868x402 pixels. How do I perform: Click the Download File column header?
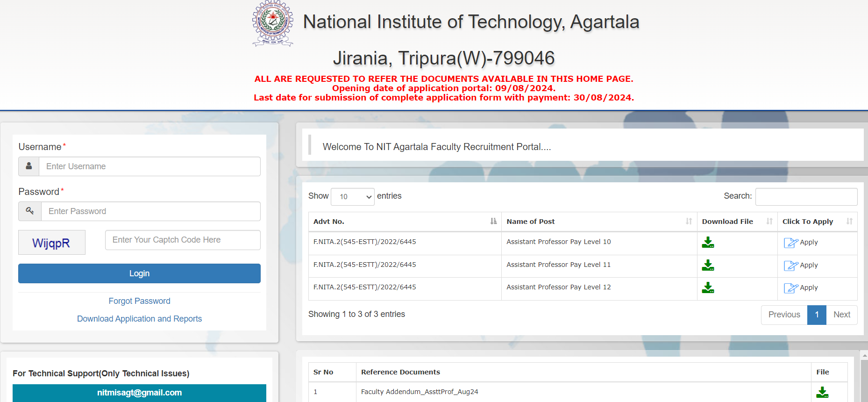coord(737,222)
